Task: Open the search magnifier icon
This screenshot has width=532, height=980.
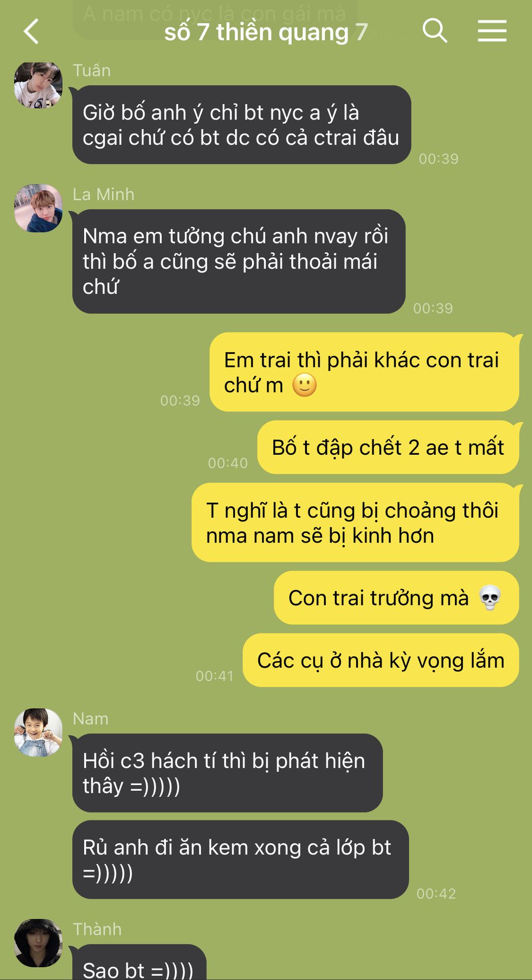Action: coord(435,31)
